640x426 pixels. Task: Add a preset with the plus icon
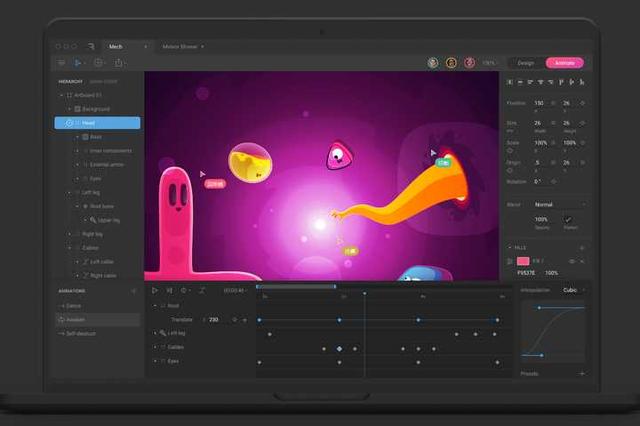pyautogui.click(x=582, y=373)
